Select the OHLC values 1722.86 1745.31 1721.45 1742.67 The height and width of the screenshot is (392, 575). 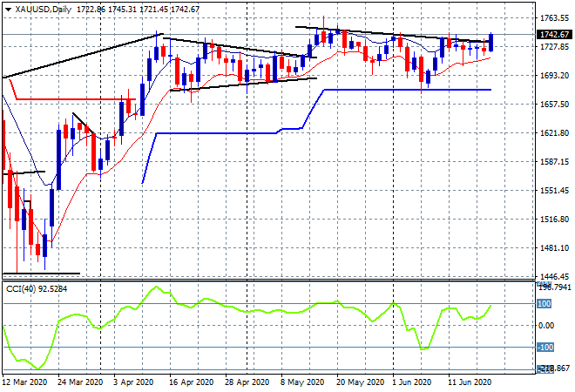point(138,10)
